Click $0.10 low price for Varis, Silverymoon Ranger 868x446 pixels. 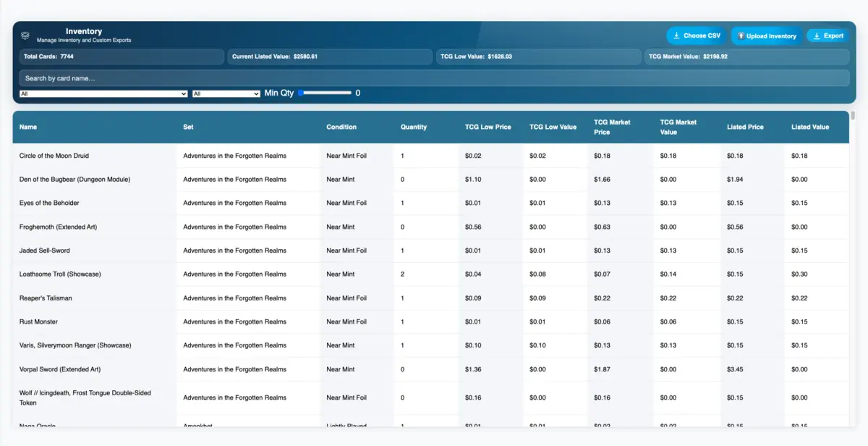point(474,345)
